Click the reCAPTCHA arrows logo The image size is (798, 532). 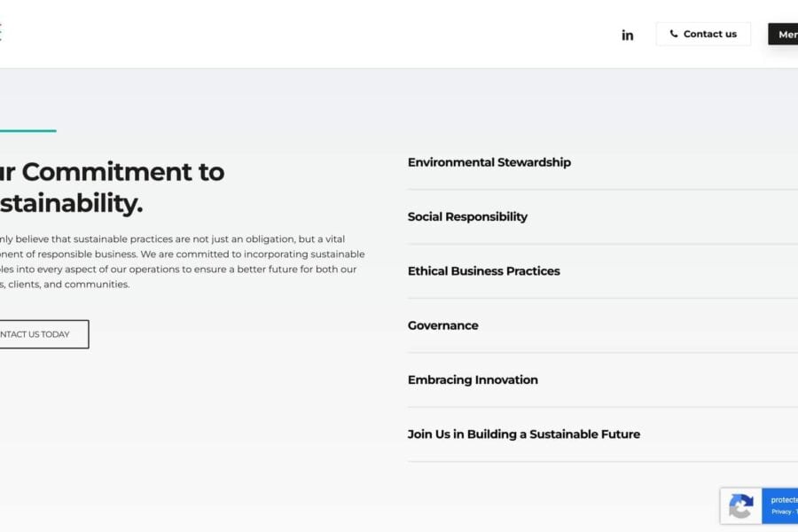coord(741,506)
